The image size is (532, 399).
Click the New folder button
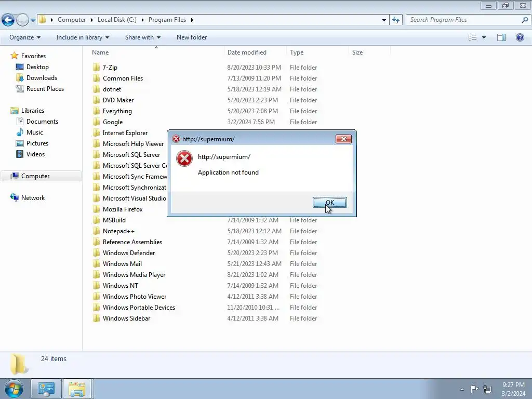click(192, 37)
